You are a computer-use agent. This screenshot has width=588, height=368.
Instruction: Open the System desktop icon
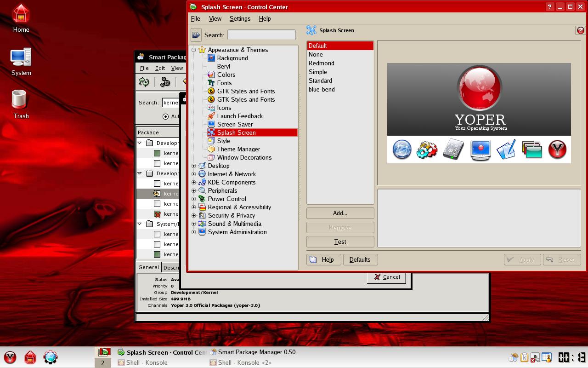21,62
